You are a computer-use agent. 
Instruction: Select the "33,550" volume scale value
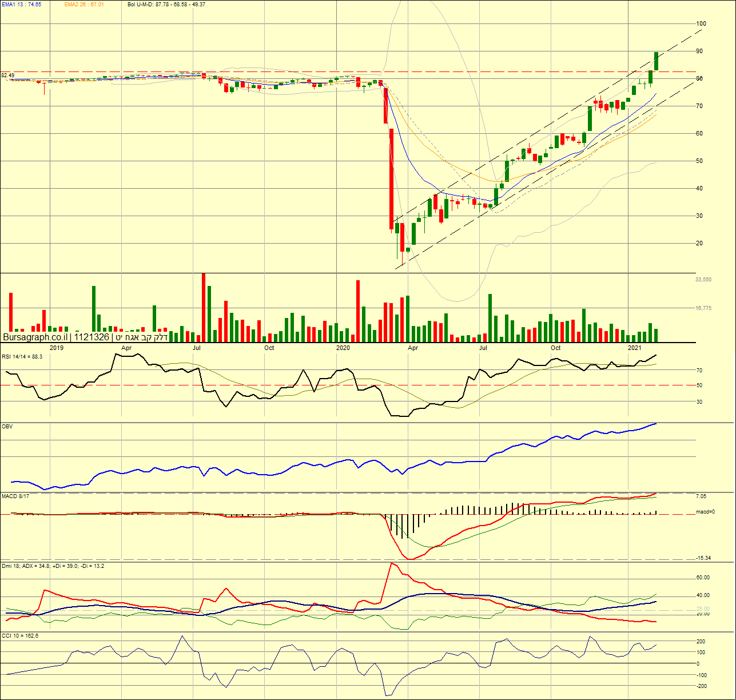coord(703,280)
